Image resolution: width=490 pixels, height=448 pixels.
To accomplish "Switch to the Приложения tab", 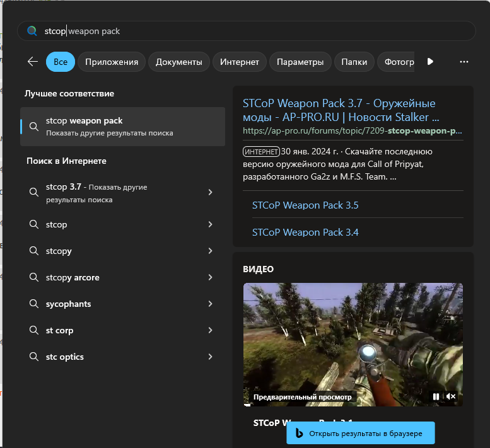I will tap(112, 62).
